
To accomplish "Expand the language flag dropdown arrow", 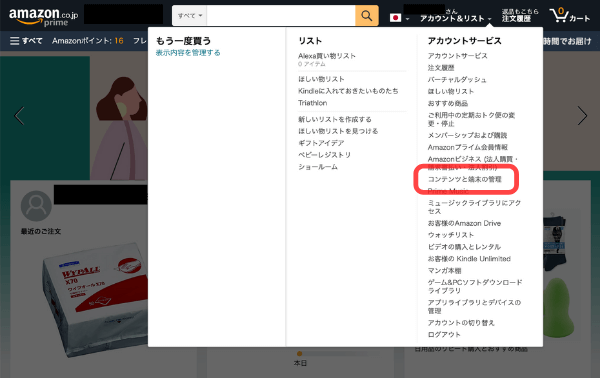I will 408,19.
